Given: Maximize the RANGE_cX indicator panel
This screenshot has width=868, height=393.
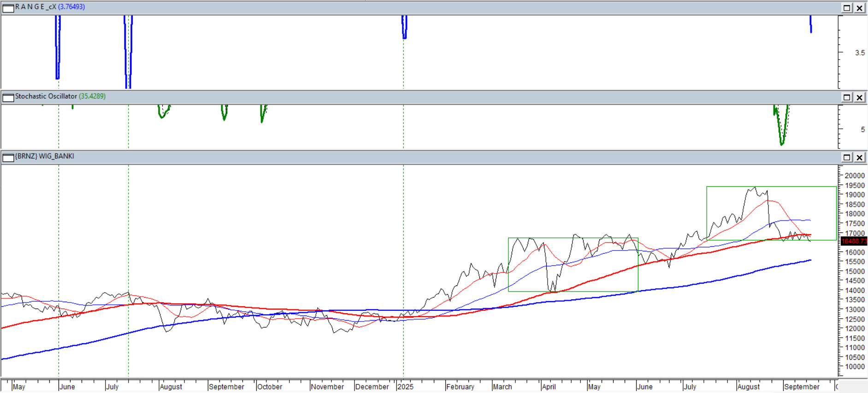Looking at the screenshot, I should tap(847, 8).
